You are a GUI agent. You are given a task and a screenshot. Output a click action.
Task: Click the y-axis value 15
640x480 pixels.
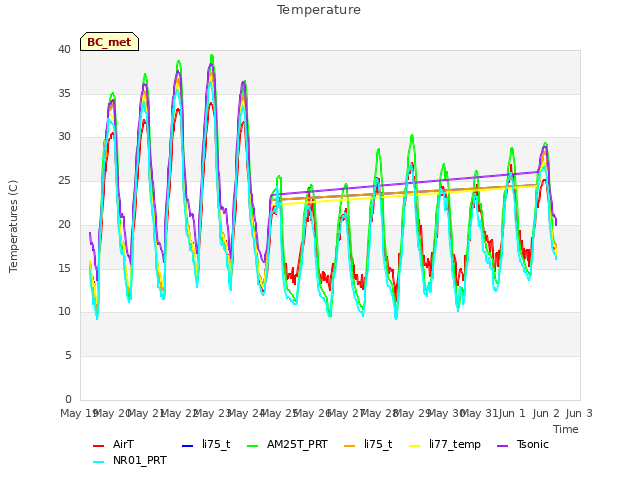[x=64, y=268]
